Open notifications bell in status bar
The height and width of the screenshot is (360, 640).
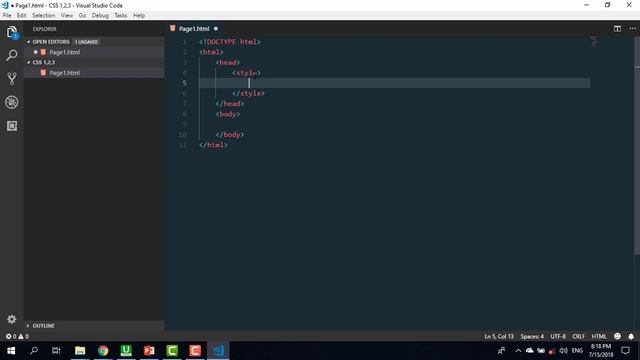tap(631, 336)
